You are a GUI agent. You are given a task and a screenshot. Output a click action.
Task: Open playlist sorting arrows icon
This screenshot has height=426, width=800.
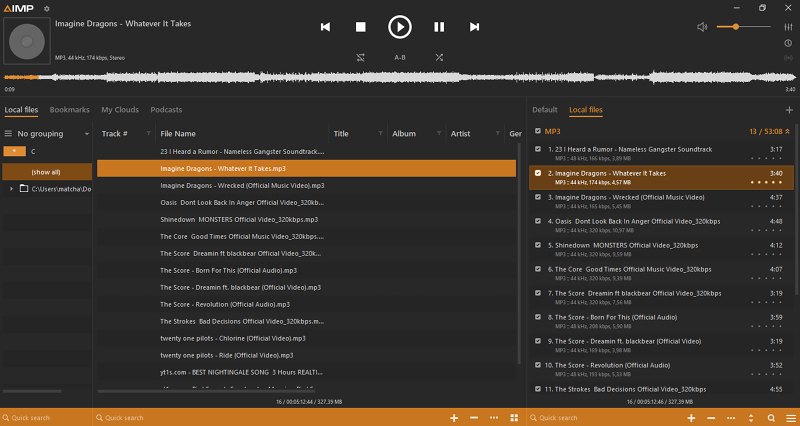click(751, 418)
